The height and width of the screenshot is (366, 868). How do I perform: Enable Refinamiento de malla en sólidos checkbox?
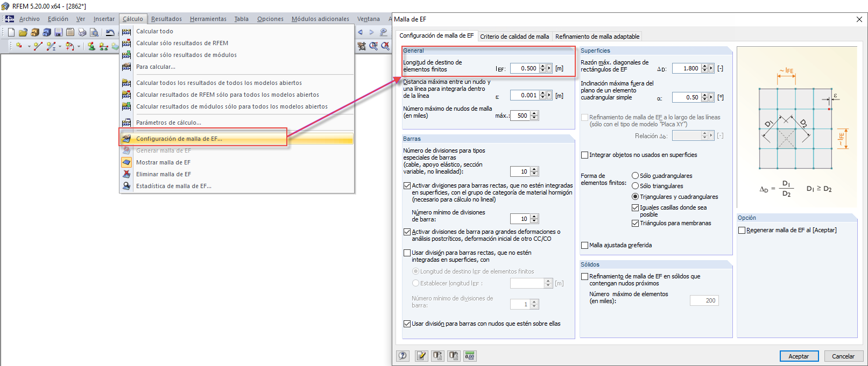(x=585, y=276)
